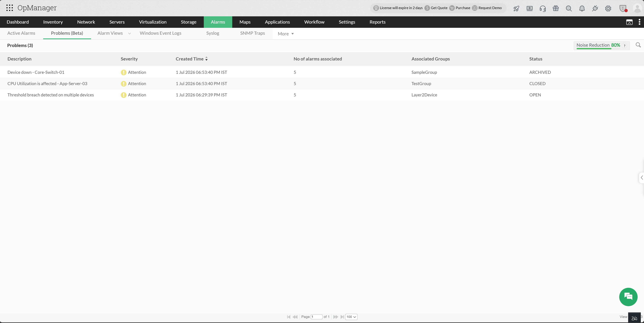Open the gift box icon
This screenshot has height=323, width=644.
pos(556,8)
